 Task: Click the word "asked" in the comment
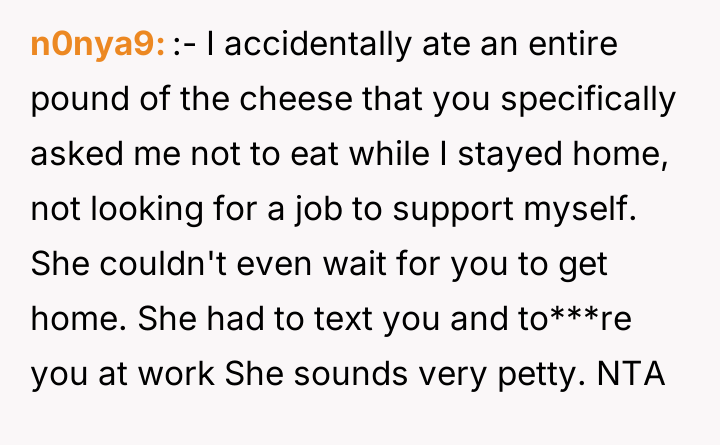68,155
